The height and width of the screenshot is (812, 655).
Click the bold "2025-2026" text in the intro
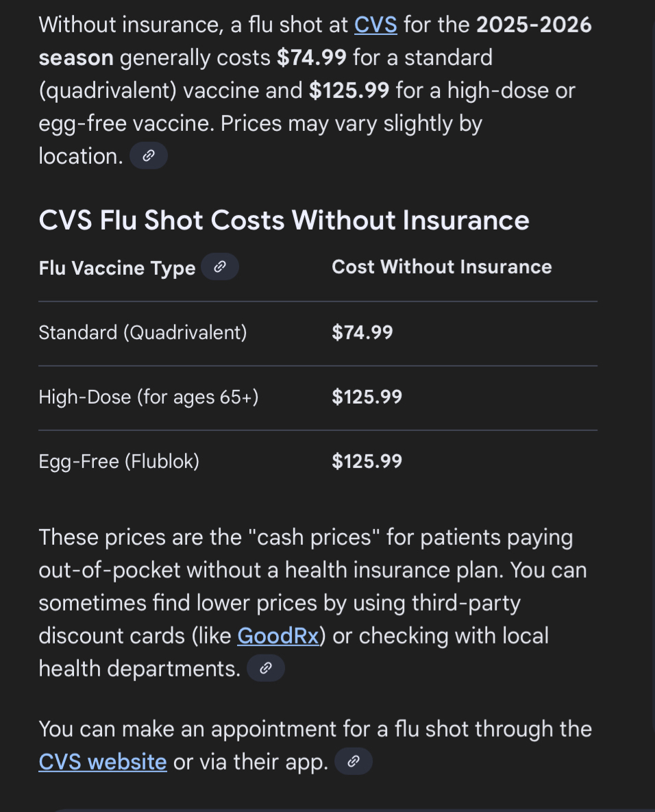534,25
